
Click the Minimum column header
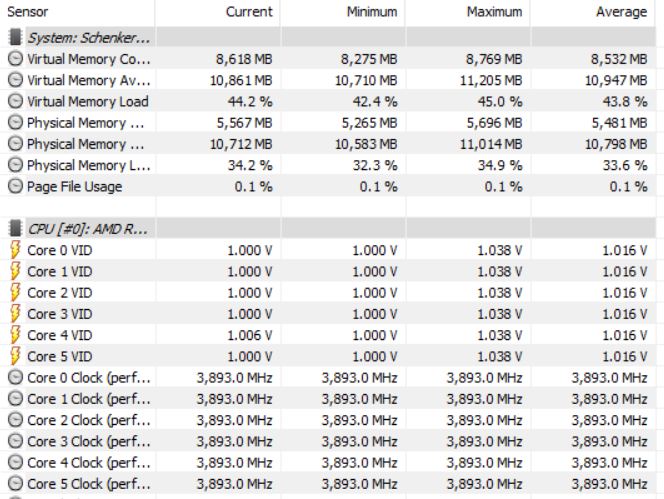point(372,11)
